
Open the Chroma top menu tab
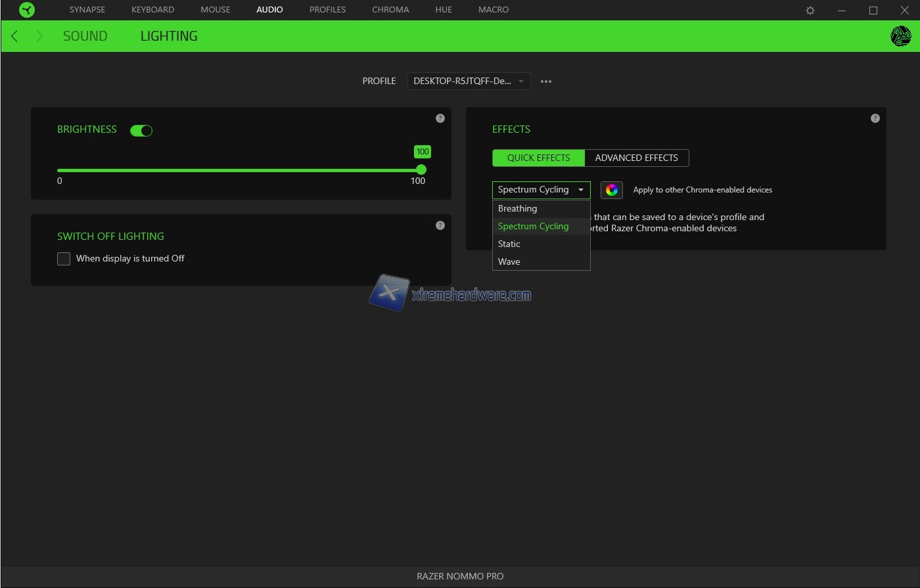pos(390,10)
